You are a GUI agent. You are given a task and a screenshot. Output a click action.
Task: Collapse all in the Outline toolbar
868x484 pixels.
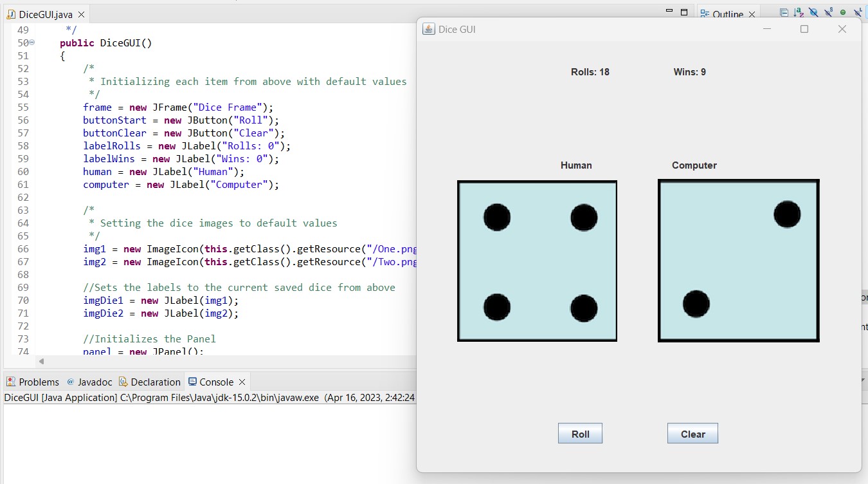tap(784, 12)
